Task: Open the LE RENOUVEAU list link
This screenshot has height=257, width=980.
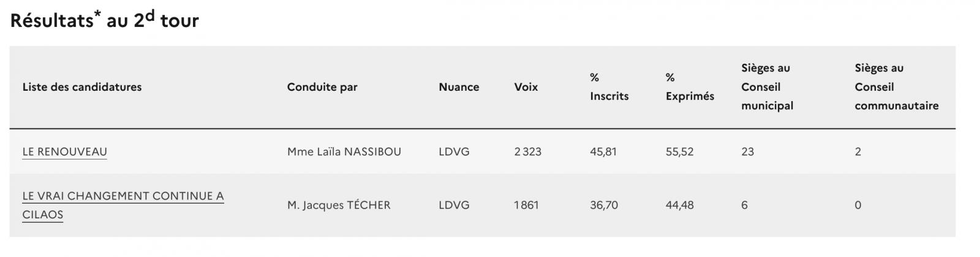Action: [64, 152]
